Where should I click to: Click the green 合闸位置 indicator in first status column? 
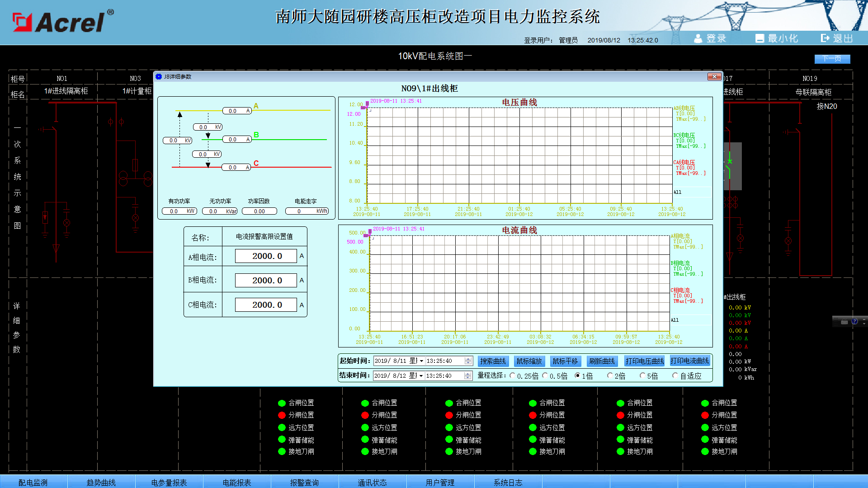coord(282,403)
